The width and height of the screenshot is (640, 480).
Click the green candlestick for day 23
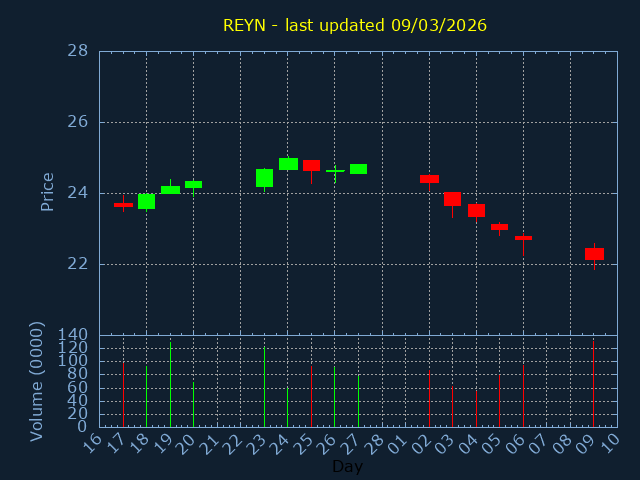[264, 178]
